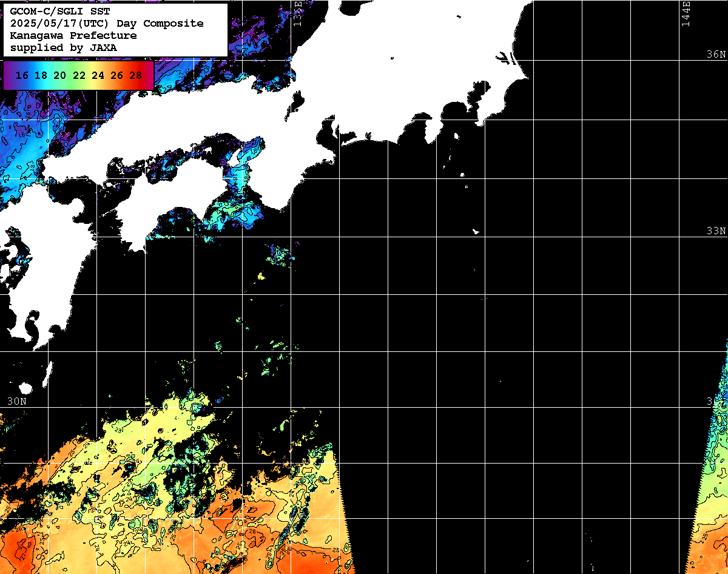728x574 pixels.
Task: Click the 'Kanagawa Prefecture' label
Action: click(x=73, y=36)
